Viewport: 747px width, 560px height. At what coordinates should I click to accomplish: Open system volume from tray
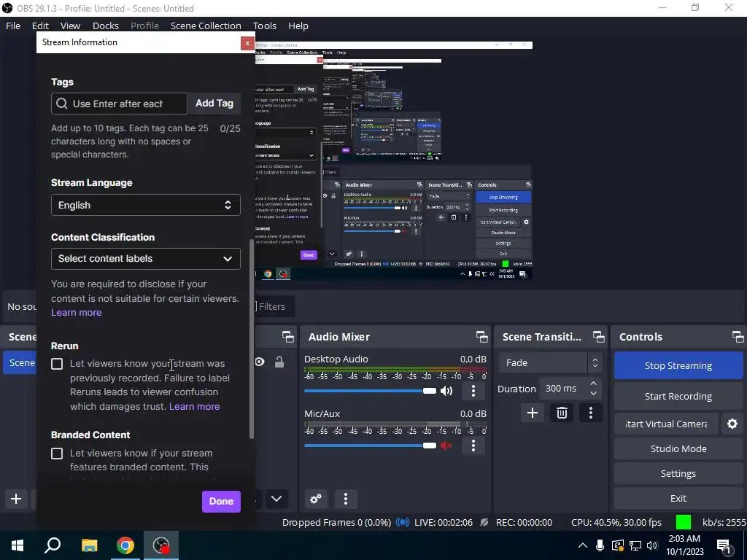653,545
